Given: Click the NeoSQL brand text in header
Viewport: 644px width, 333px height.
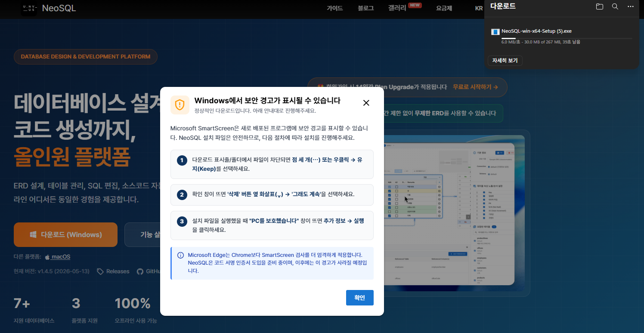Looking at the screenshot, I should (59, 8).
